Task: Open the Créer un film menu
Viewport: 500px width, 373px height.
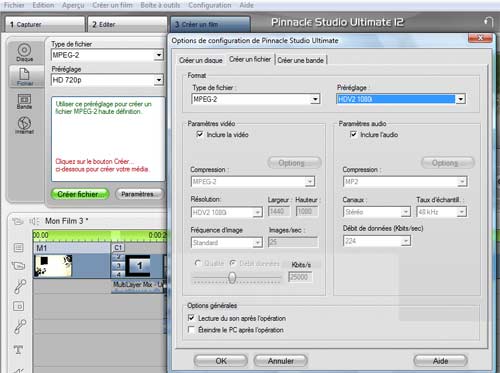Action: click(112, 5)
